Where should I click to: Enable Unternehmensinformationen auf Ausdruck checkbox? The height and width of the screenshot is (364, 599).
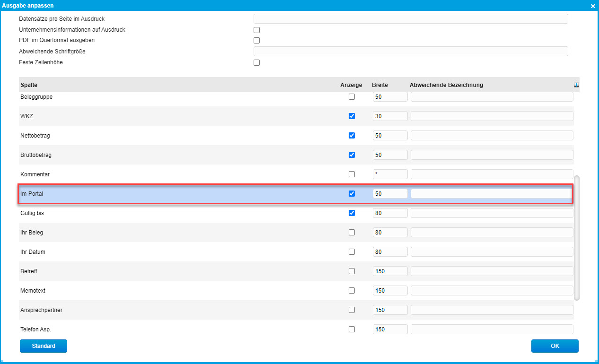pos(257,30)
